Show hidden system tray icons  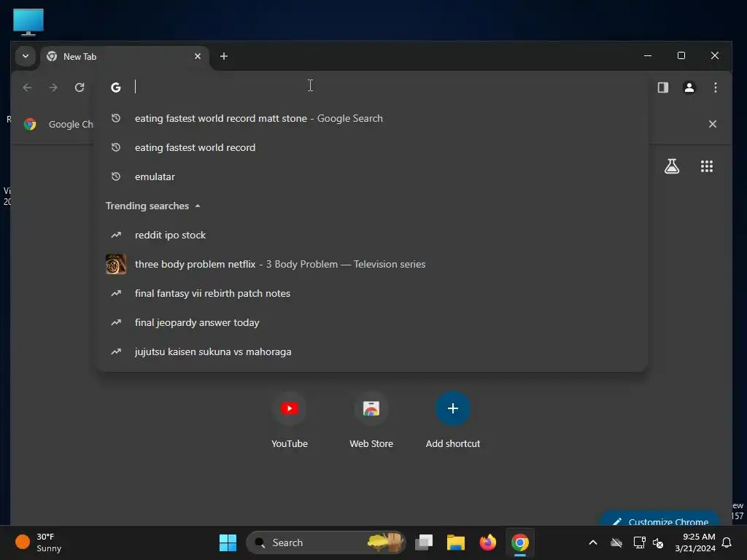(x=592, y=542)
